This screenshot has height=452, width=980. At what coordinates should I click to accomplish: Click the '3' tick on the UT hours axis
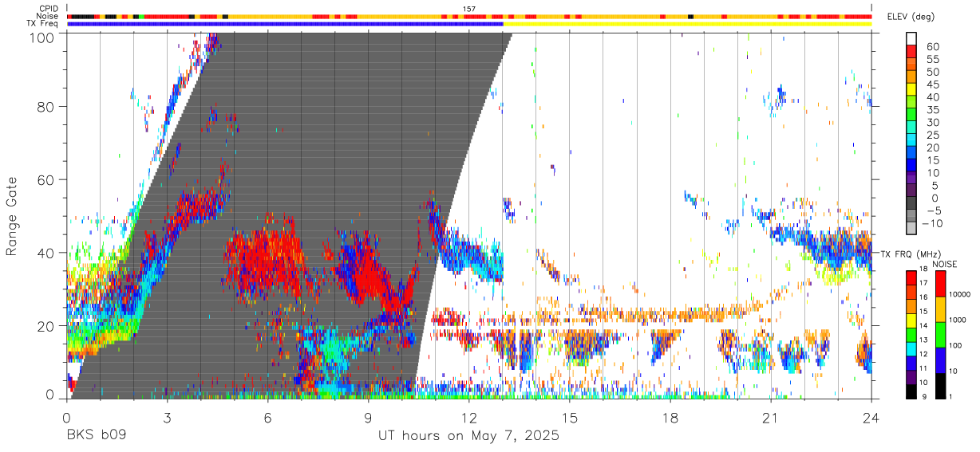pyautogui.click(x=167, y=418)
